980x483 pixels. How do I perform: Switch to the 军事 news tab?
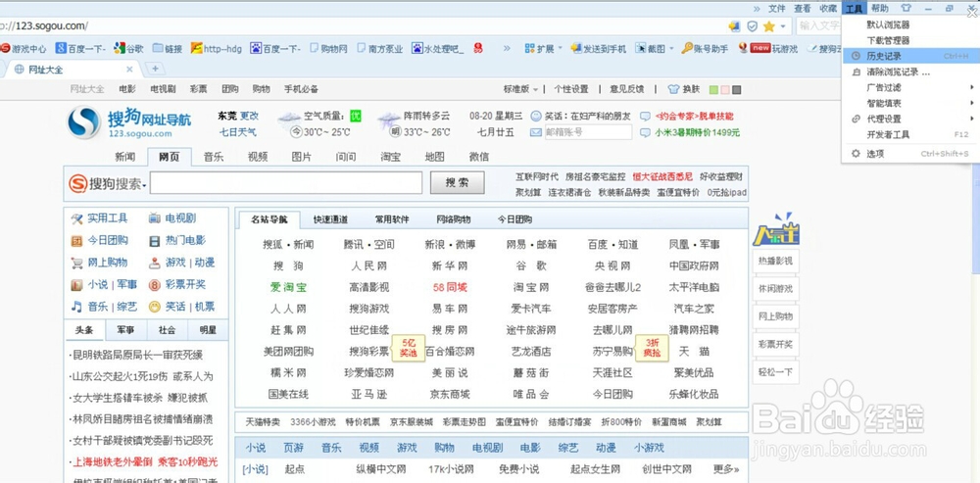[x=124, y=330]
